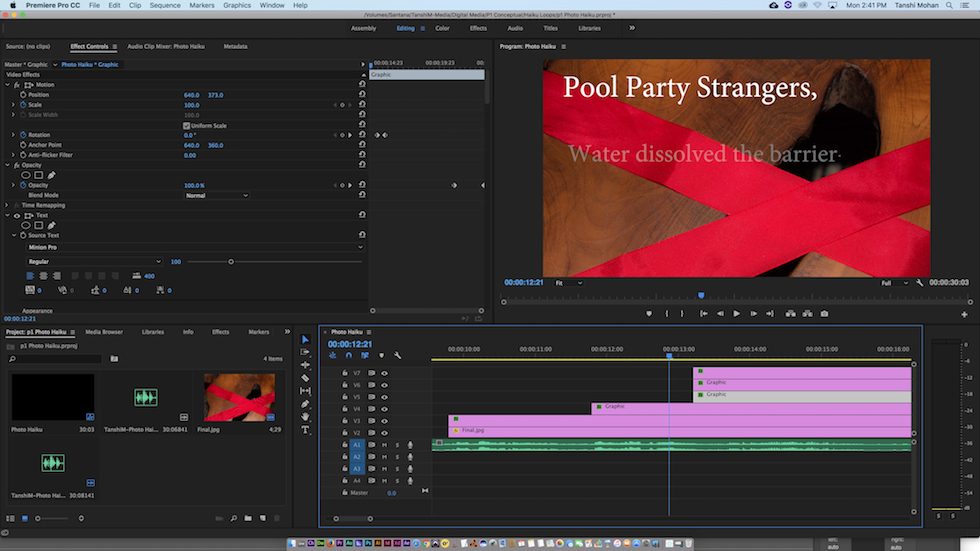This screenshot has width=980, height=551.
Task: Expand the Rotation property
Action: coord(13,135)
